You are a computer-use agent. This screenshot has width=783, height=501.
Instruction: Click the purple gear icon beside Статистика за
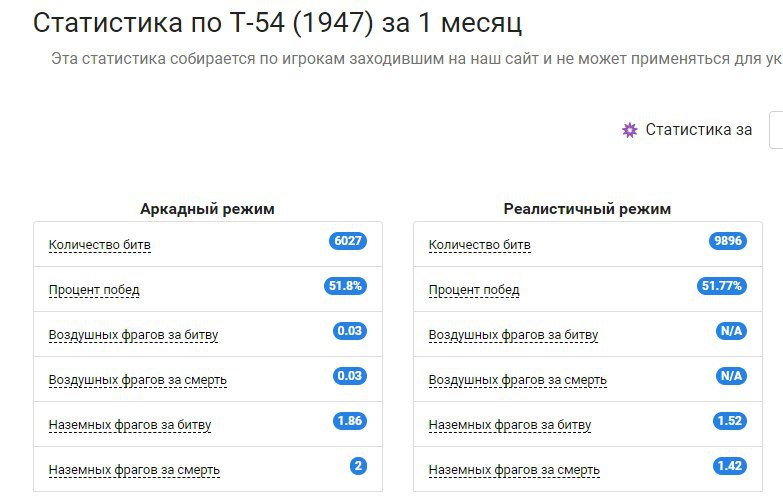(630, 130)
